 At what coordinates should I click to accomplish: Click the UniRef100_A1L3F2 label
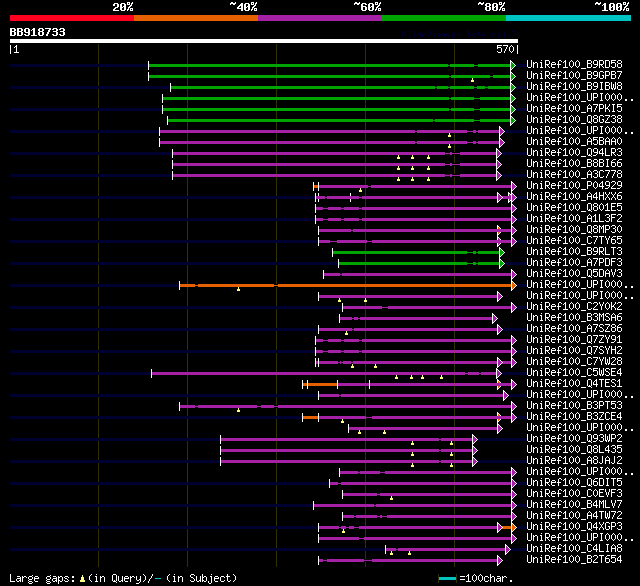tap(574, 219)
